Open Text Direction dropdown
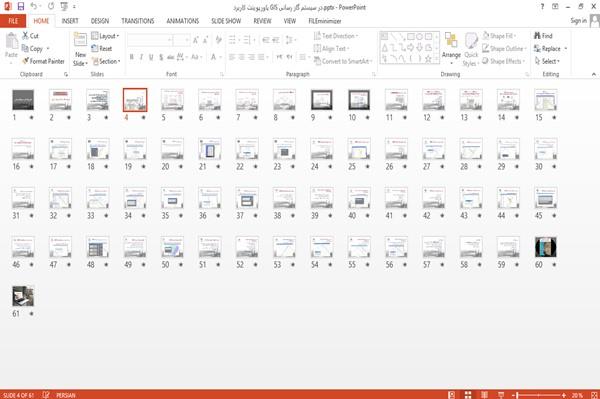Screen dimensions: 600x399 pos(336,36)
